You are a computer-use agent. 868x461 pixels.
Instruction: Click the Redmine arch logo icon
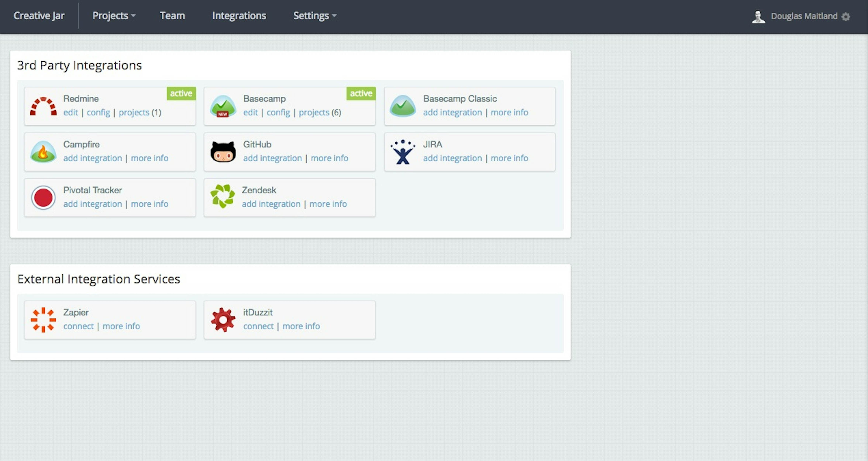pyautogui.click(x=43, y=106)
